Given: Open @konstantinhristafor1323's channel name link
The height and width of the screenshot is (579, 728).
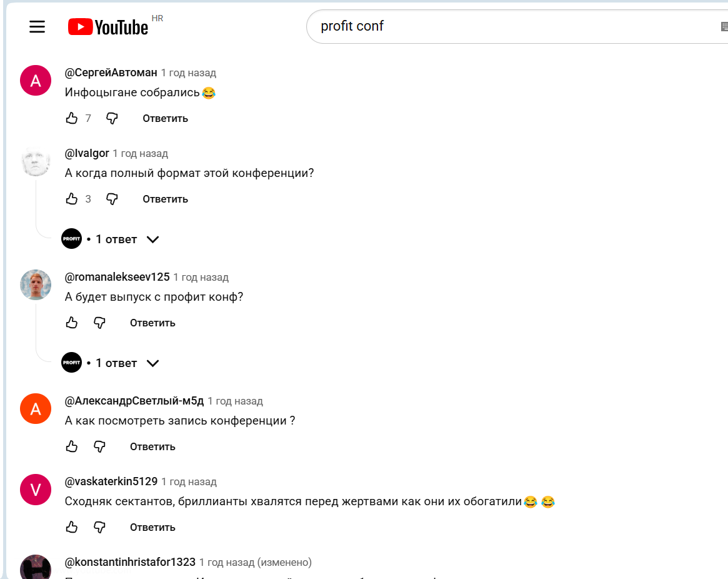Looking at the screenshot, I should point(130,562).
